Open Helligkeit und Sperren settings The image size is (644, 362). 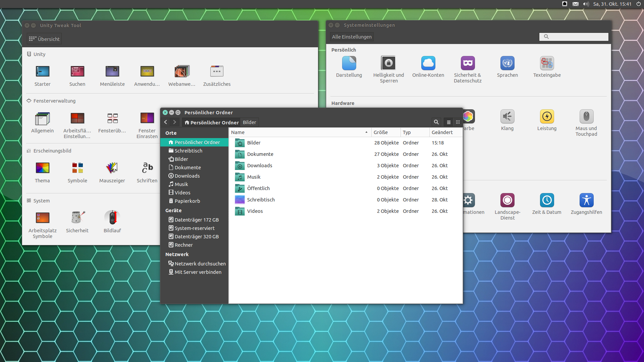(388, 63)
